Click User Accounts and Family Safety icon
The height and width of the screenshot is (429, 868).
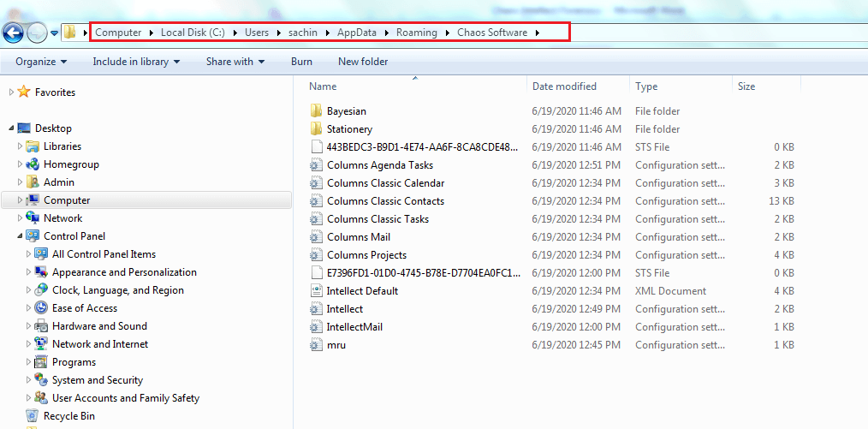coord(41,398)
